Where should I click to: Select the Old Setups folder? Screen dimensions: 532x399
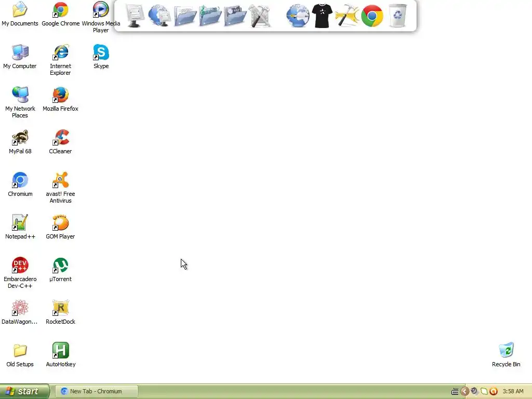[x=20, y=355]
